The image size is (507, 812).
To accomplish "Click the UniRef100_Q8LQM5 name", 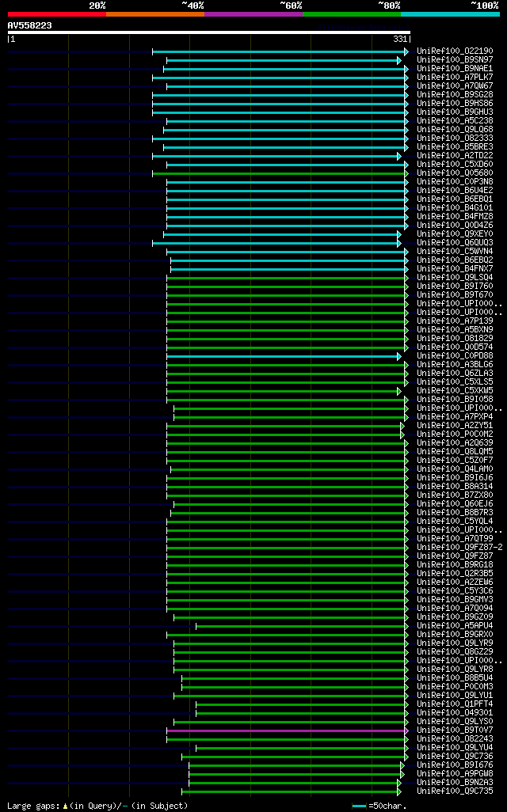I will (x=455, y=452).
